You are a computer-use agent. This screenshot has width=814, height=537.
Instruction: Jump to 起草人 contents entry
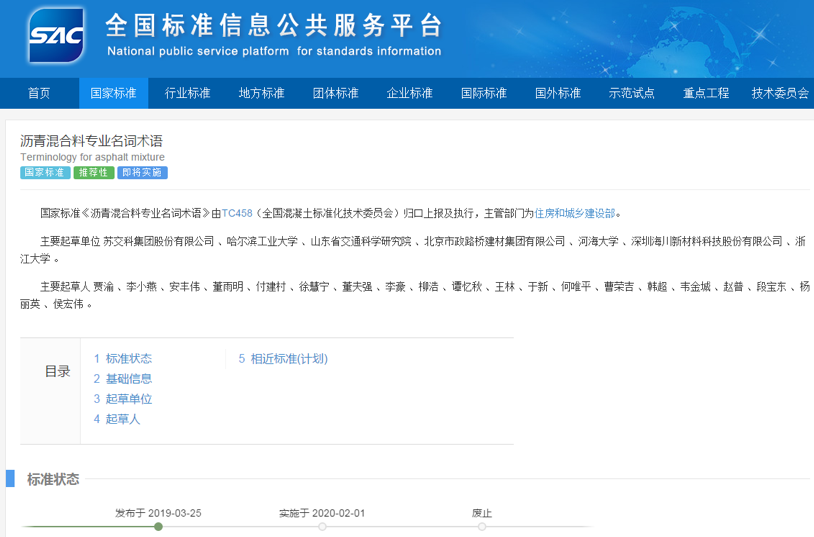(117, 419)
